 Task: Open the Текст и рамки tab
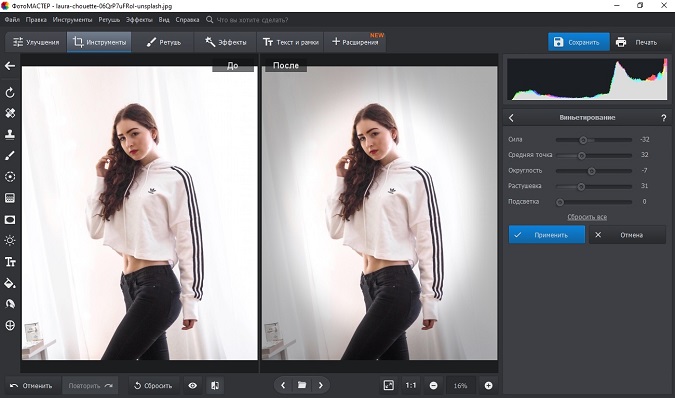pos(291,42)
